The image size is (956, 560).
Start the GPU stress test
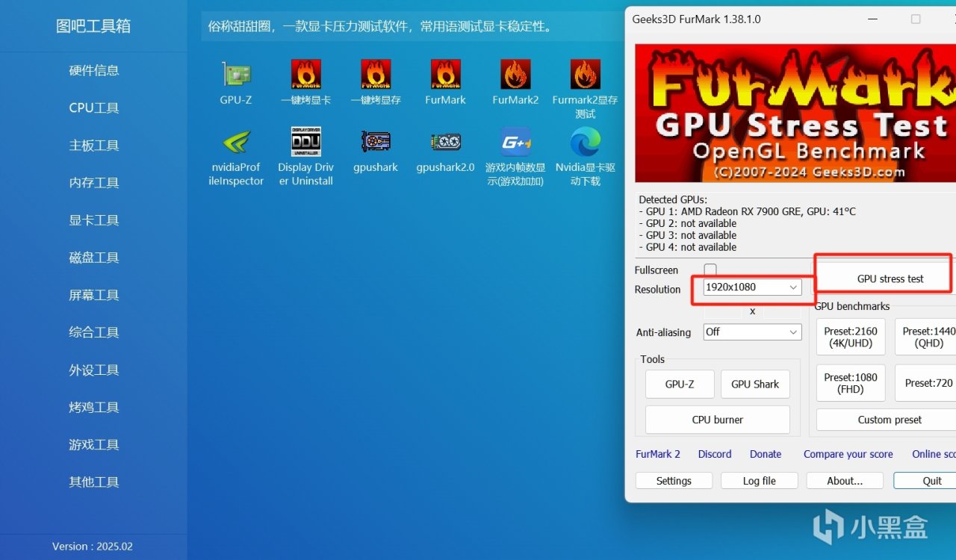tap(886, 279)
